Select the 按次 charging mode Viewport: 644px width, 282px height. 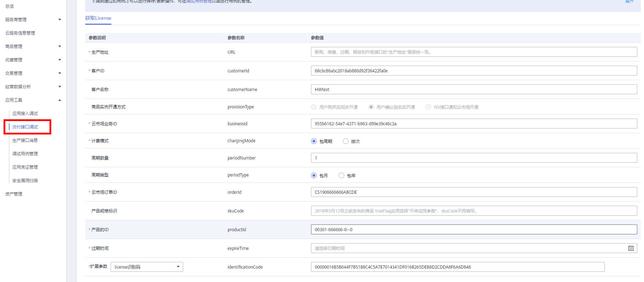tap(346, 141)
